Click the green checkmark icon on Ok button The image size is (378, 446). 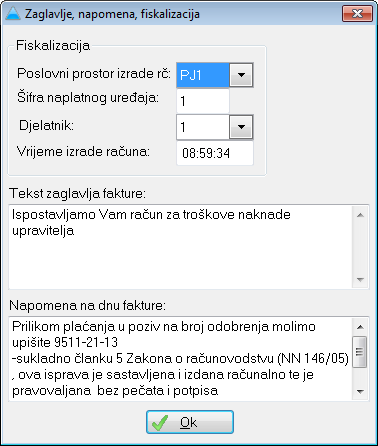tap(160, 423)
